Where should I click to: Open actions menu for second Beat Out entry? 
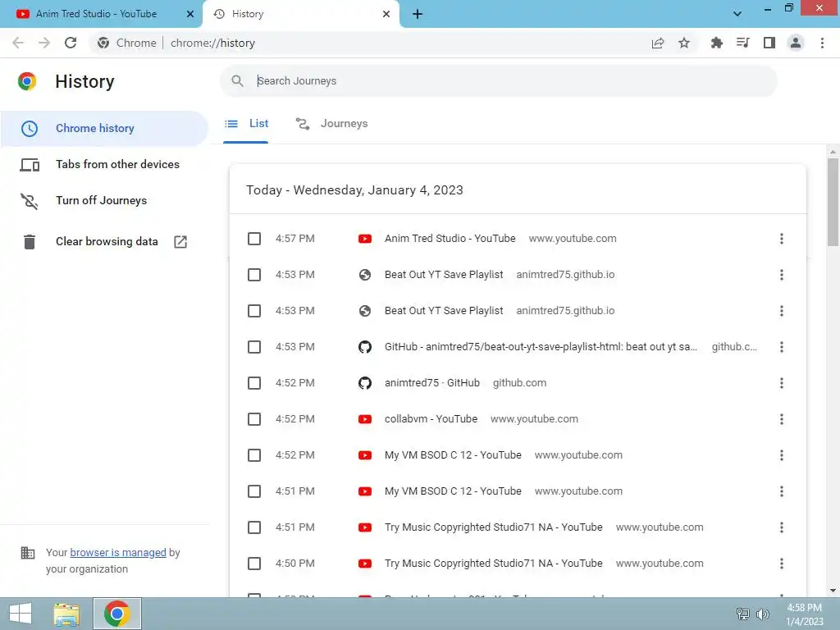coord(782,311)
